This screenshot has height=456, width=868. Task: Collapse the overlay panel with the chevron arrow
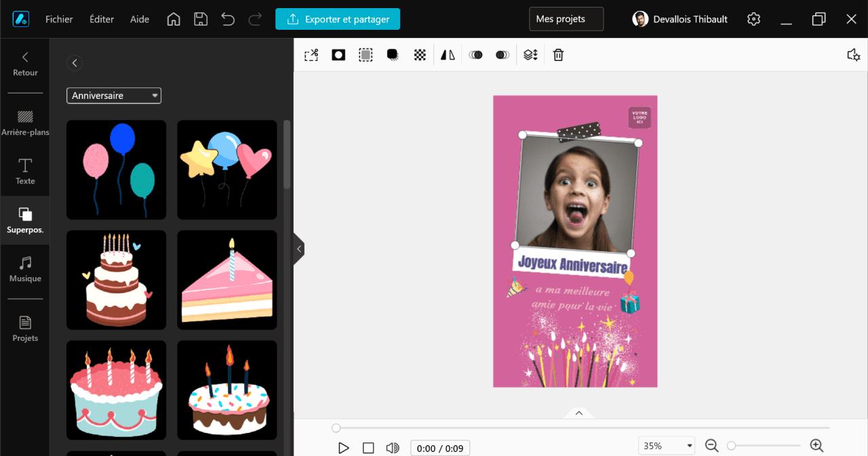[299, 249]
